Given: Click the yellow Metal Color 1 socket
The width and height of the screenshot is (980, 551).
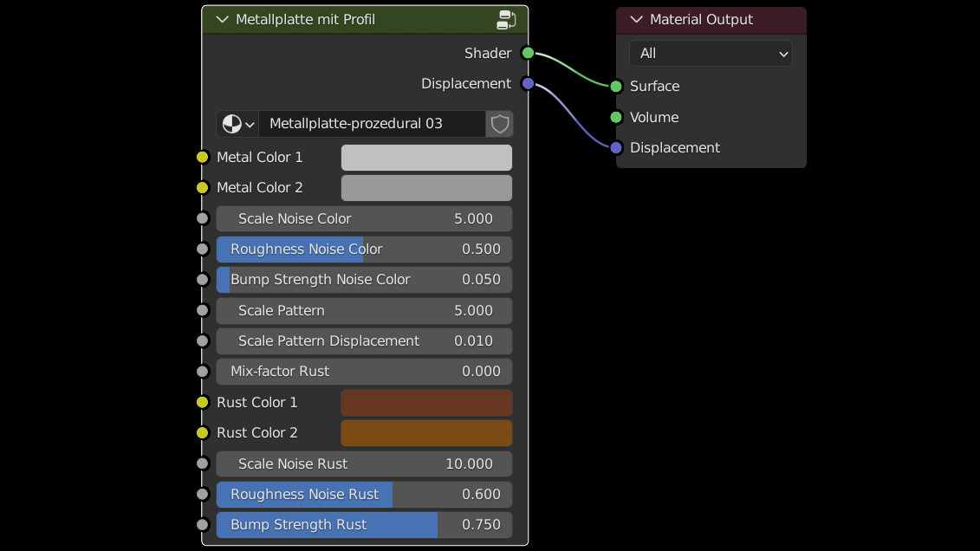Looking at the screenshot, I should click(x=203, y=158).
